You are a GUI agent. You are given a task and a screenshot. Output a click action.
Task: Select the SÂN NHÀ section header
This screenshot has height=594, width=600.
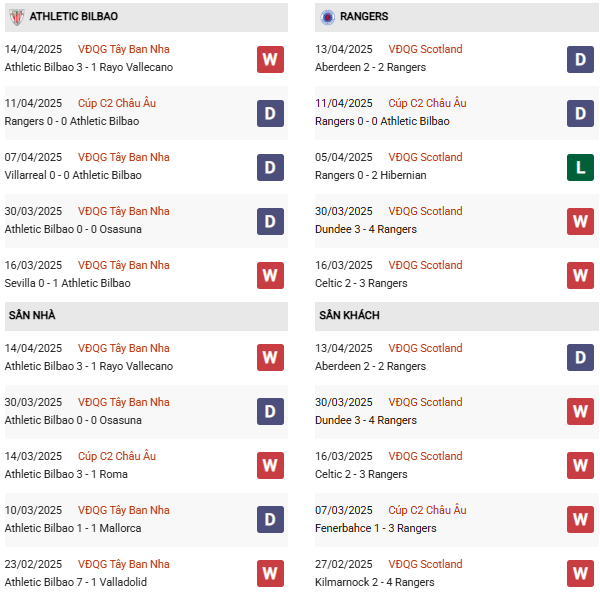32,316
